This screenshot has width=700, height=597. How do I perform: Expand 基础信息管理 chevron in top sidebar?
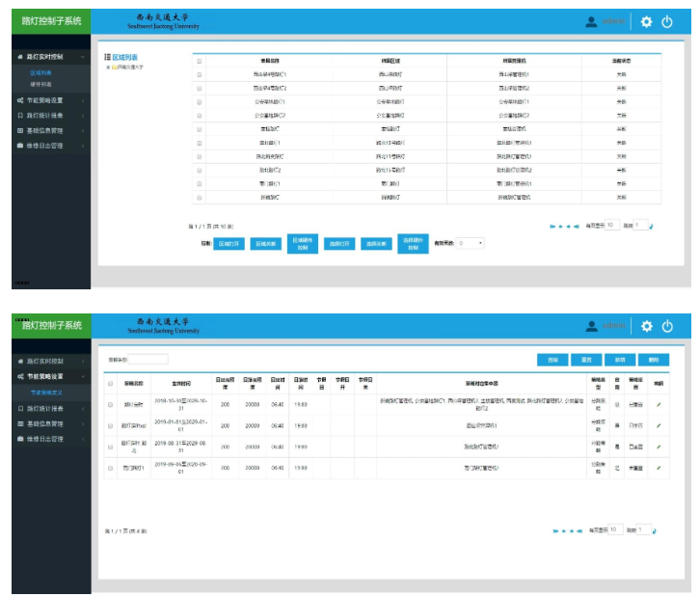click(83, 131)
